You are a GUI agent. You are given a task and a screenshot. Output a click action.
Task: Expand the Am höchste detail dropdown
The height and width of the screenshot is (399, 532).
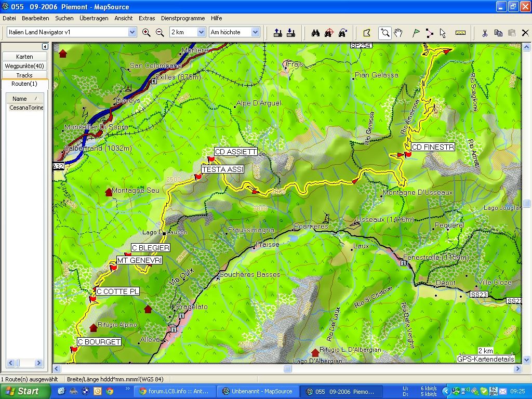click(x=255, y=32)
